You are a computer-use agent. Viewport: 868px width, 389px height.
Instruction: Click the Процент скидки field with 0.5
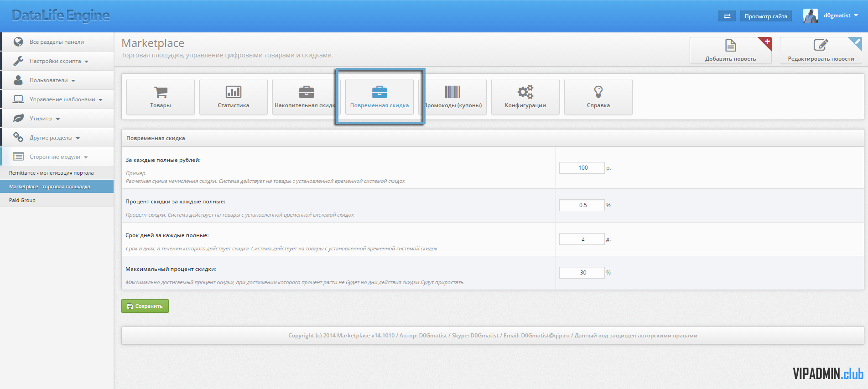tap(582, 205)
